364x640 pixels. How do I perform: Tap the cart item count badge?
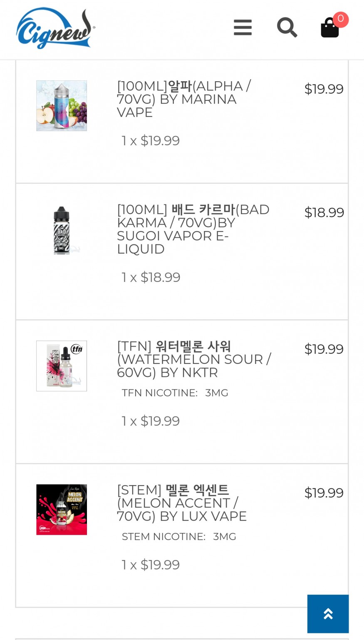tap(340, 19)
